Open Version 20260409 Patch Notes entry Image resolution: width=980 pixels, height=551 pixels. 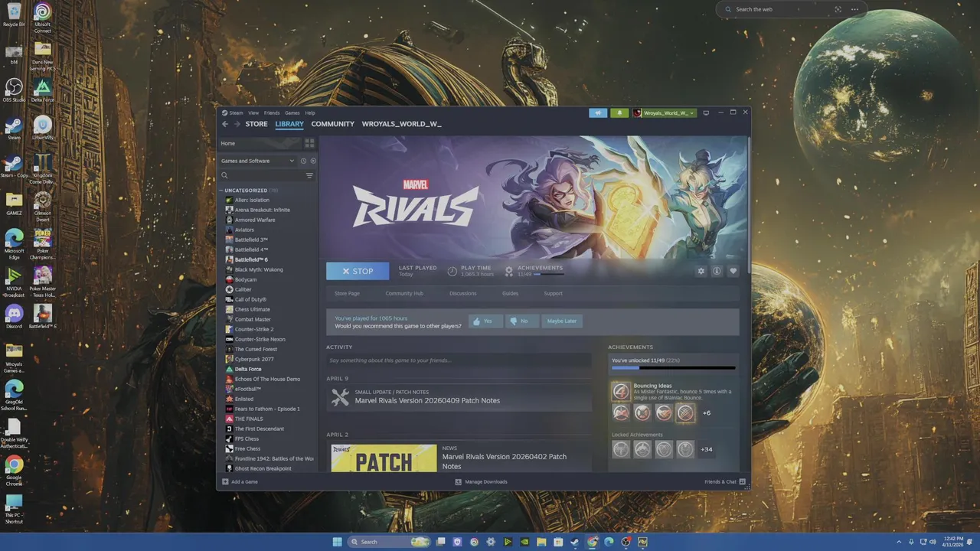point(459,397)
